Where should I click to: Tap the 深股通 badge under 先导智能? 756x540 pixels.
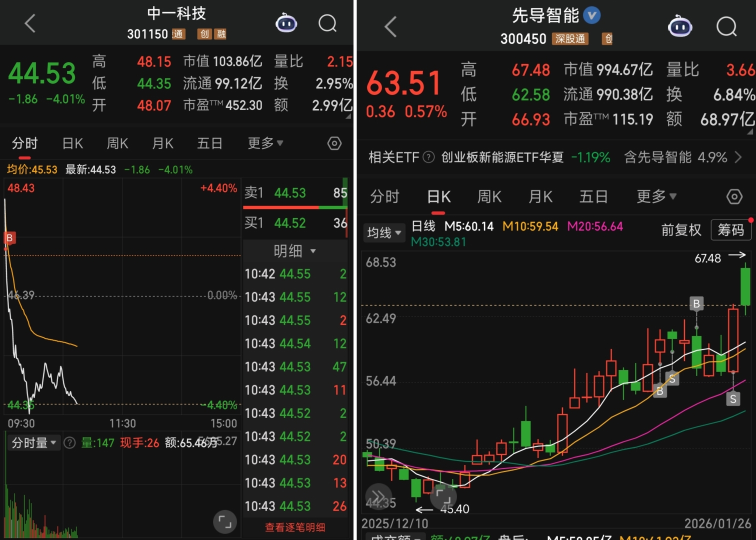(x=570, y=38)
